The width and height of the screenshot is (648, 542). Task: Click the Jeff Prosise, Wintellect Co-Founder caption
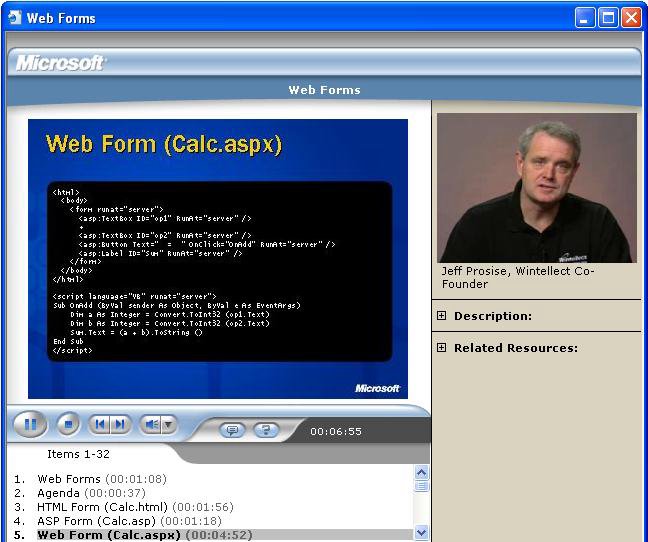[x=517, y=277]
